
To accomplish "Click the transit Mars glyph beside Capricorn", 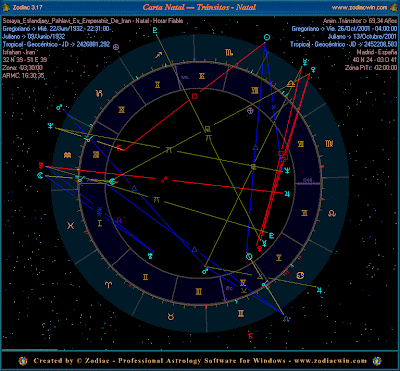I will tap(59, 107).
